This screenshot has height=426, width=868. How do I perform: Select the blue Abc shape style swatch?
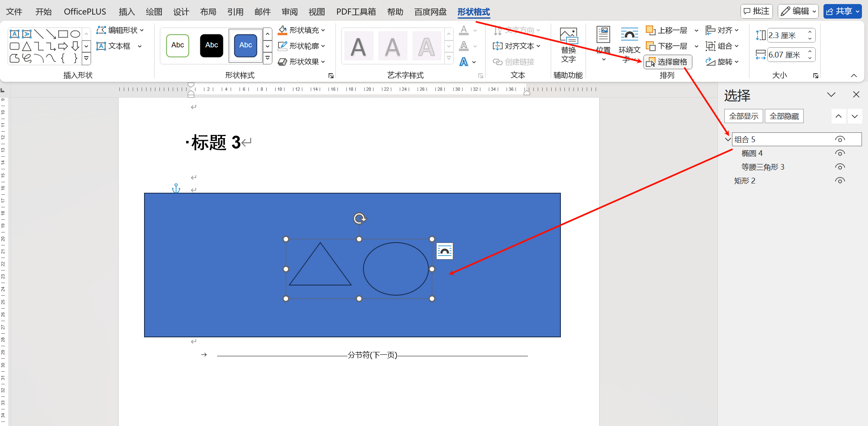[246, 45]
